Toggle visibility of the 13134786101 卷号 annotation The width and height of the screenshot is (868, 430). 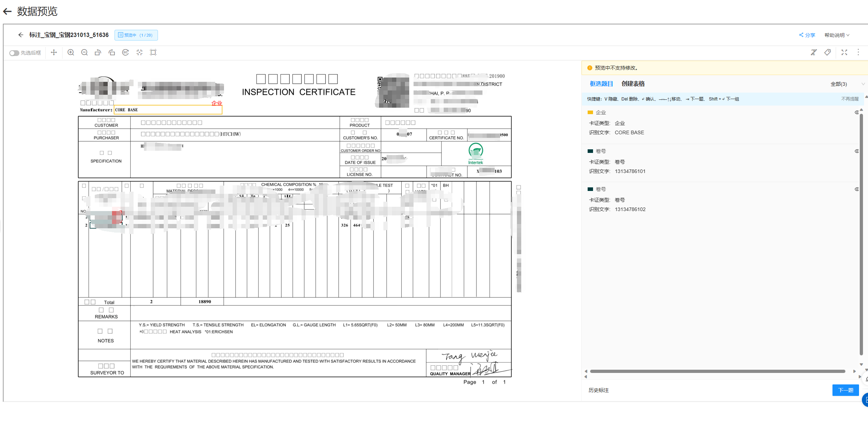tap(857, 151)
